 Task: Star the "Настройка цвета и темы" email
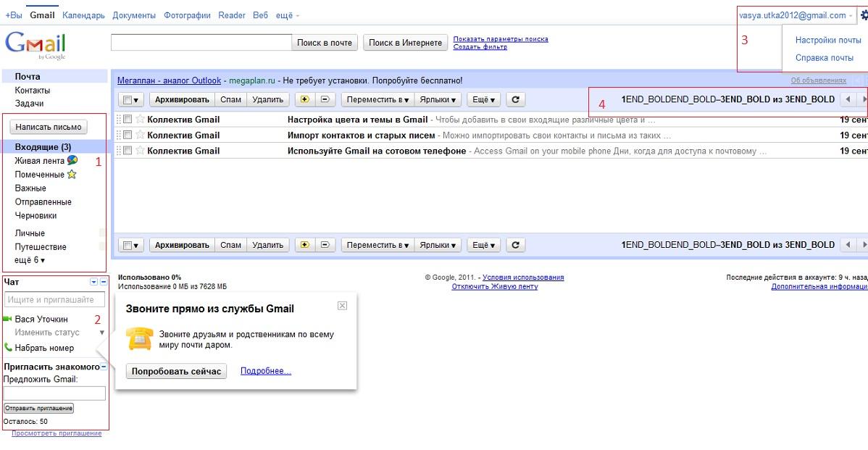pos(140,119)
